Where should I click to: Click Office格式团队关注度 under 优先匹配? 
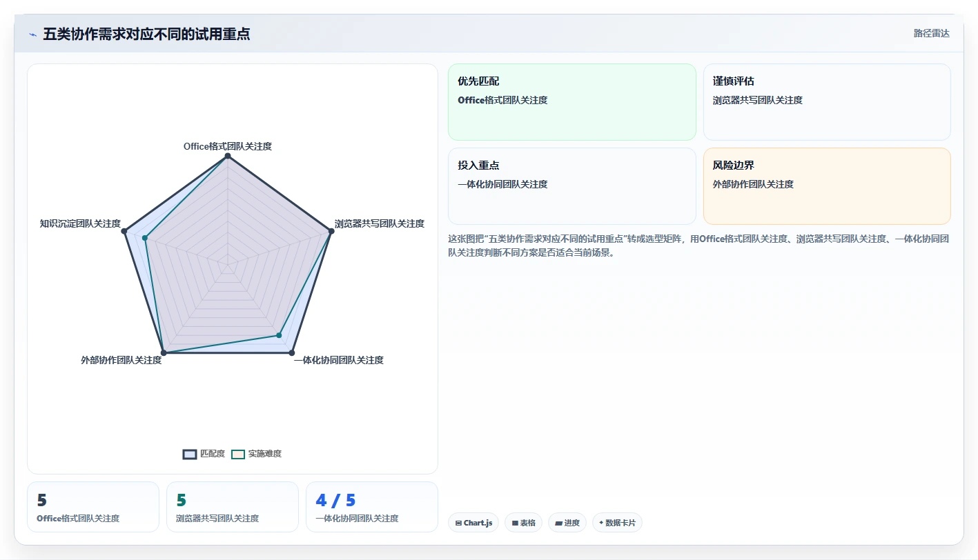[502, 100]
